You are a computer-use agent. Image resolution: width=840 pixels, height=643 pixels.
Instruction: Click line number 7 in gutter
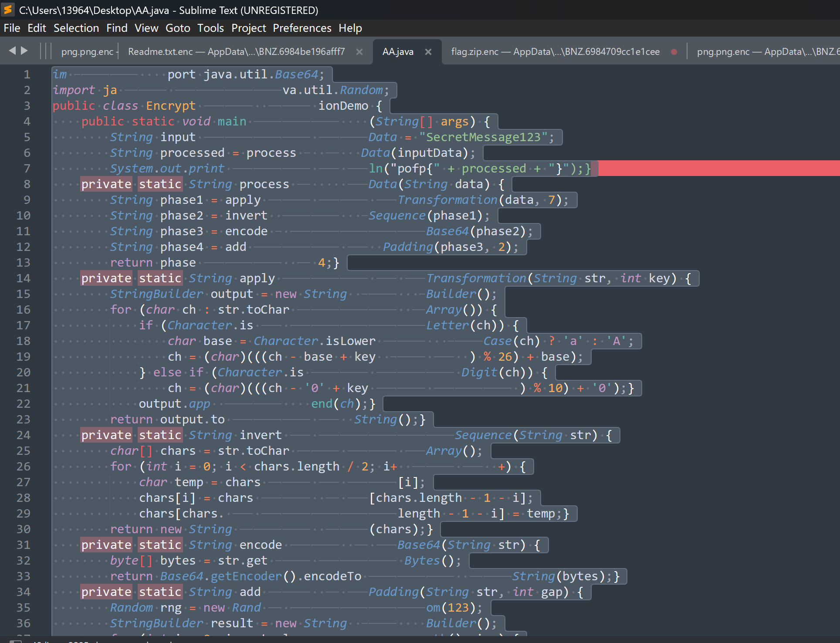(27, 169)
